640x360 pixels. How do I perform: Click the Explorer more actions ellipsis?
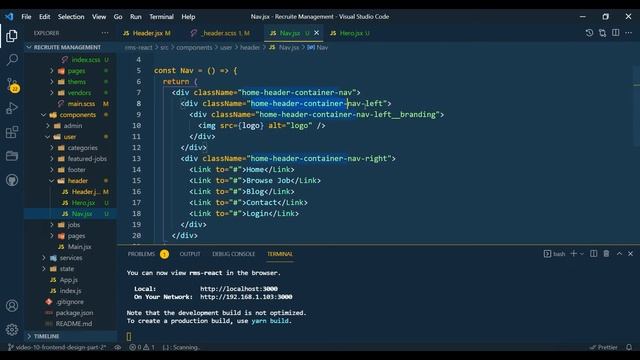pos(105,33)
